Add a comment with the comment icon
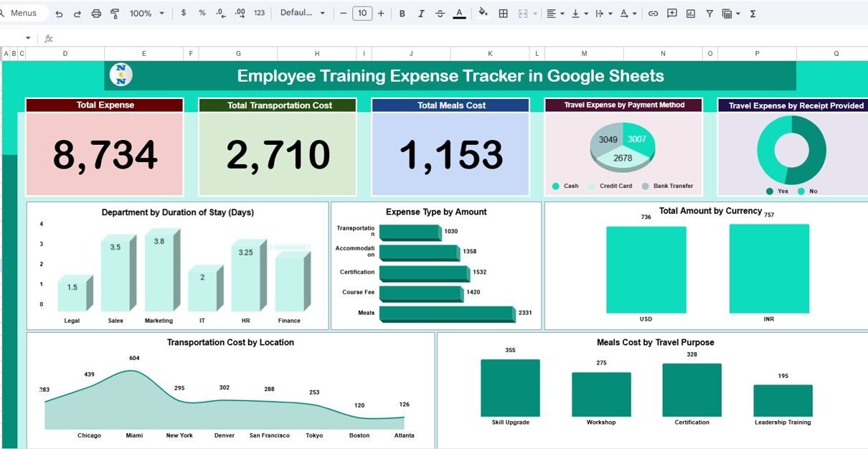This screenshot has height=449, width=868. pos(671,14)
